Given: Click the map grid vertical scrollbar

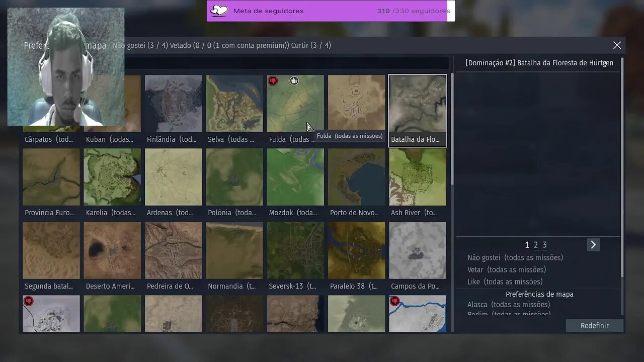Looking at the screenshot, I should coord(451,128).
